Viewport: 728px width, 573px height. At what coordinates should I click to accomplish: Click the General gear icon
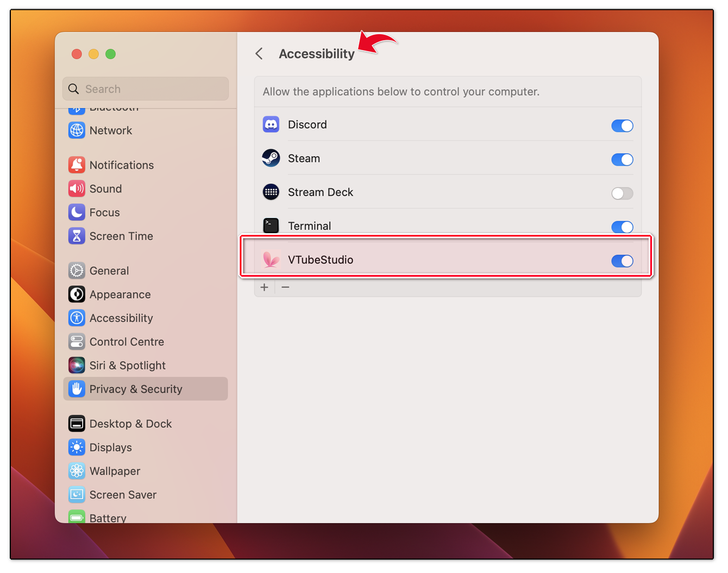coord(77,271)
